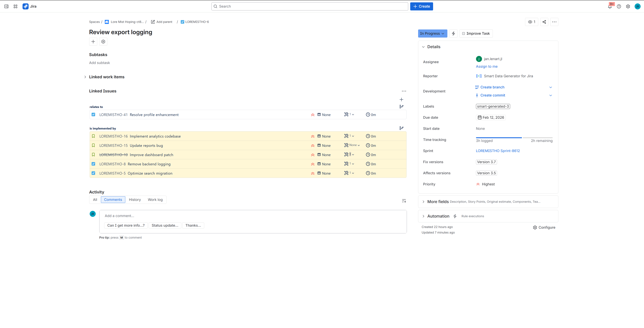Click the share icon button
This screenshot has height=328, width=644.
point(544,22)
